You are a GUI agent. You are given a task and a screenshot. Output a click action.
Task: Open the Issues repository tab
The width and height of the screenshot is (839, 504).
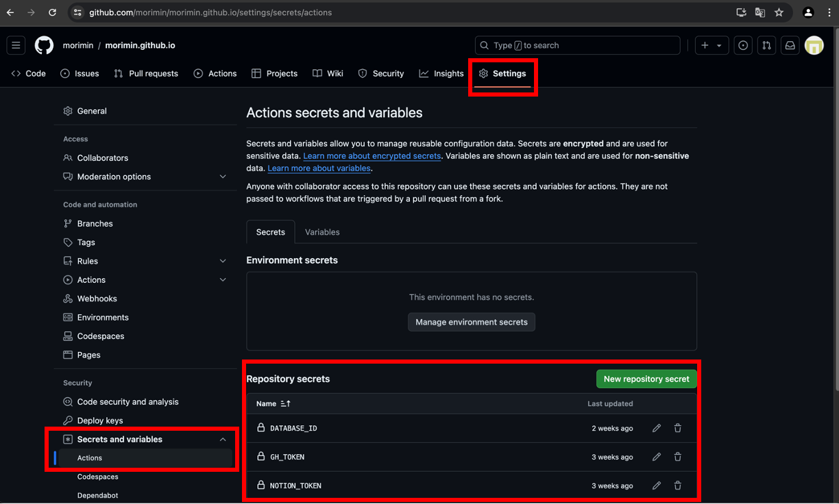click(80, 73)
